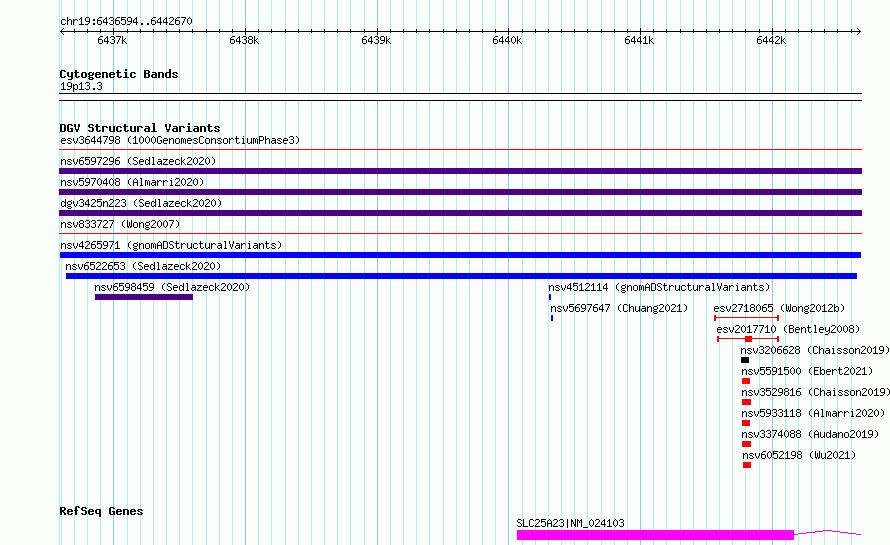The width and height of the screenshot is (890, 545).
Task: Click the Cytogenetic Bands track title
Action: pos(119,74)
